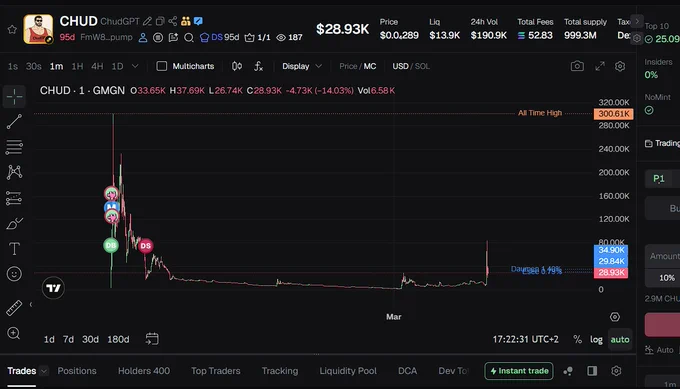Viewport: 680px width, 389px height.
Task: Open the CHUD token avatar image
Action: pyautogui.click(x=38, y=29)
